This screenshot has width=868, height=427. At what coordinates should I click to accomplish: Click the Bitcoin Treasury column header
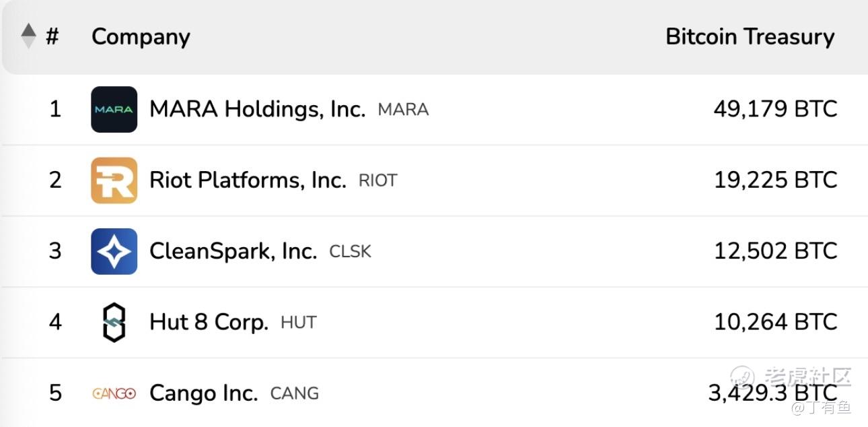click(x=750, y=36)
